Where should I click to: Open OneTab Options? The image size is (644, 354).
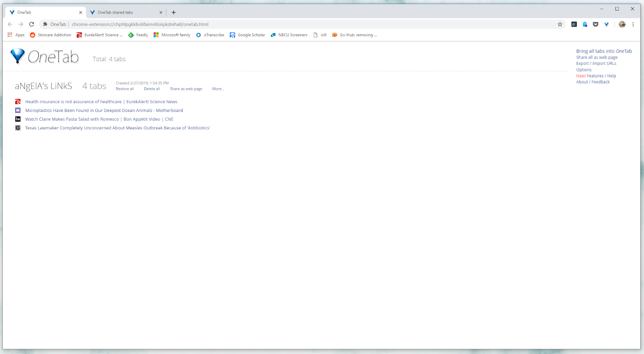584,70
